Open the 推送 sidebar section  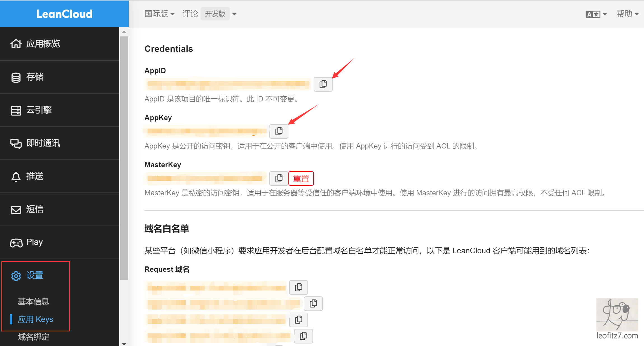[x=34, y=176]
